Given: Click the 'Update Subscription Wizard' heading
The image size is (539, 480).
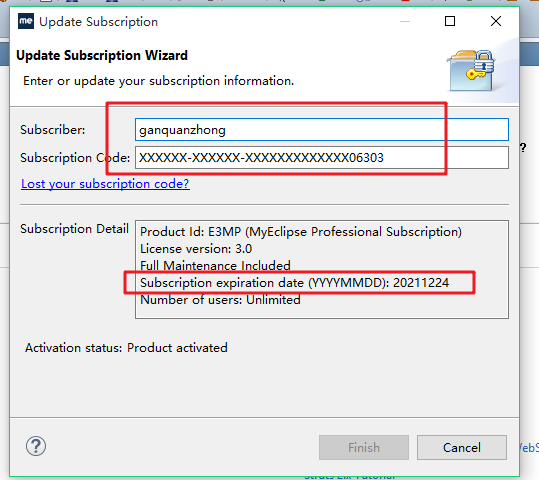Looking at the screenshot, I should [102, 55].
